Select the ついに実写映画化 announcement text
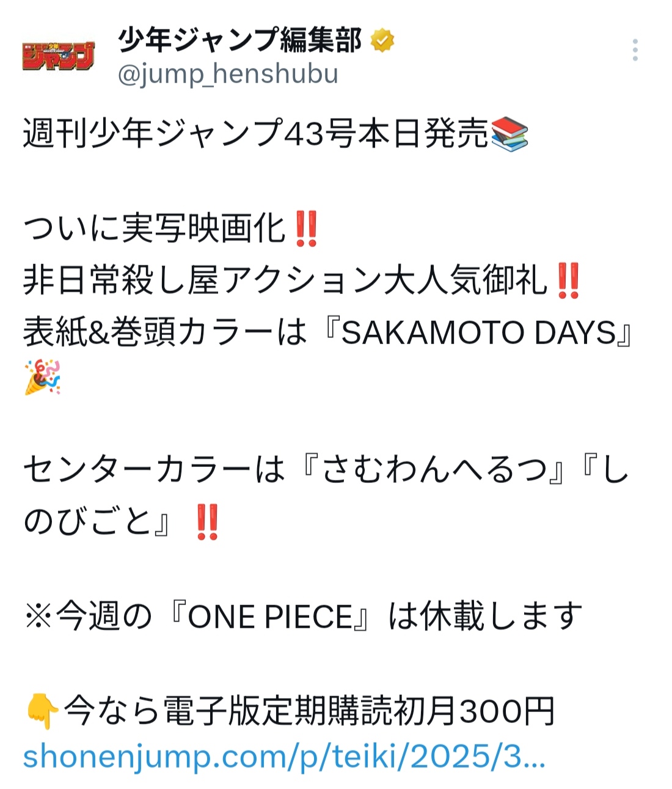The image size is (672, 789). pos(155,230)
